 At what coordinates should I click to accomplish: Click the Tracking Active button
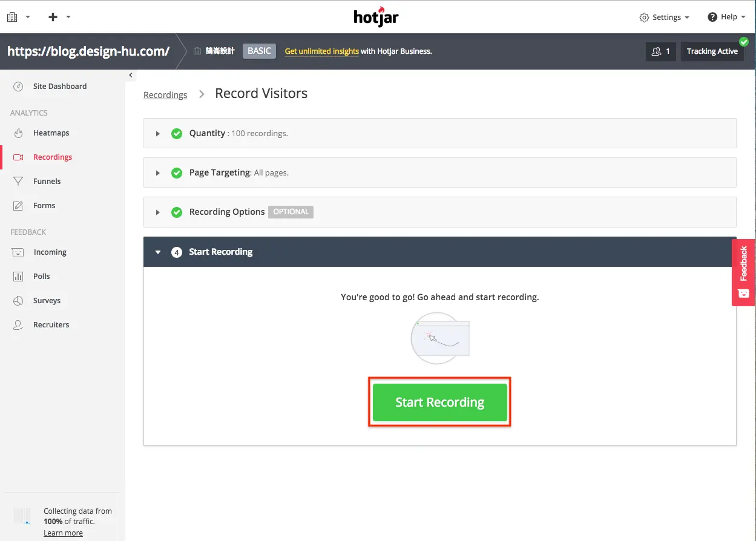pyautogui.click(x=712, y=51)
